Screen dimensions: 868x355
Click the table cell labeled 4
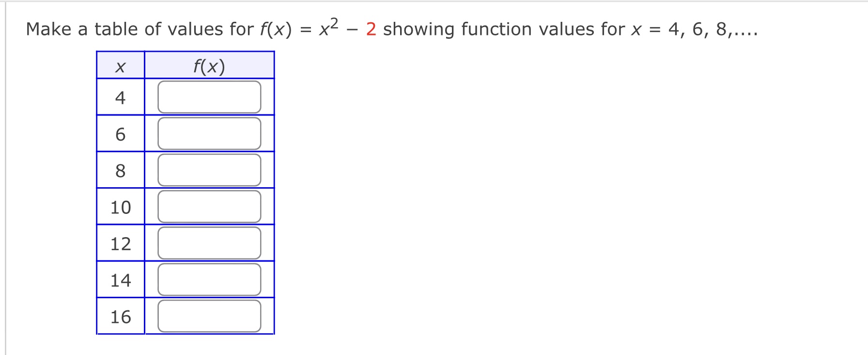pos(121,97)
